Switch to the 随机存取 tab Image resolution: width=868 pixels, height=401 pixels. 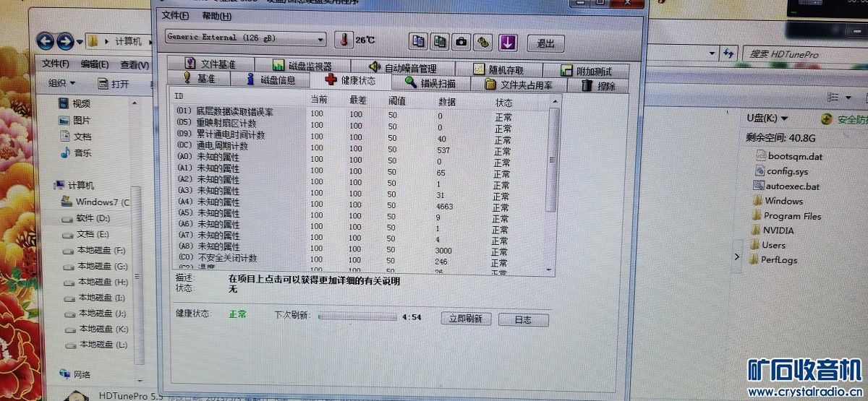click(x=498, y=69)
